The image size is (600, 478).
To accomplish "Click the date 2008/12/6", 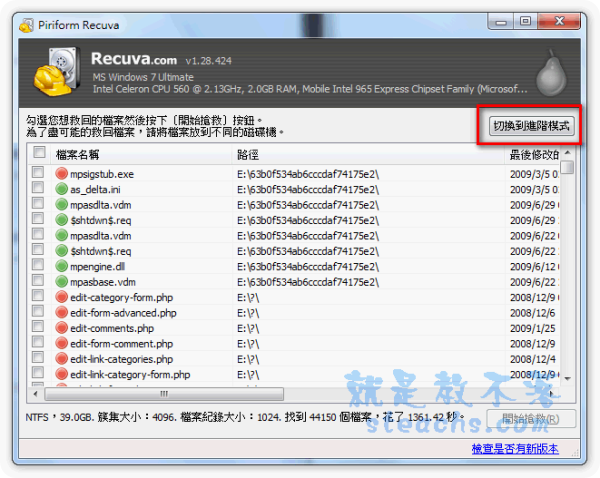I will [x=532, y=313].
